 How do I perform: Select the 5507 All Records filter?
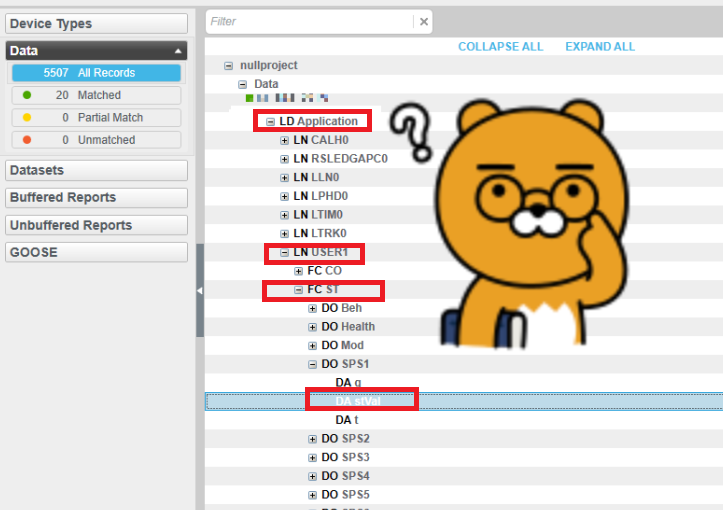pyautogui.click(x=96, y=73)
